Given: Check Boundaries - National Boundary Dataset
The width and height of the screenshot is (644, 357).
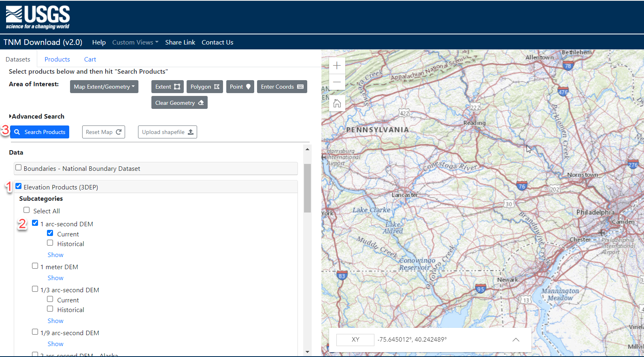Looking at the screenshot, I should (x=19, y=168).
